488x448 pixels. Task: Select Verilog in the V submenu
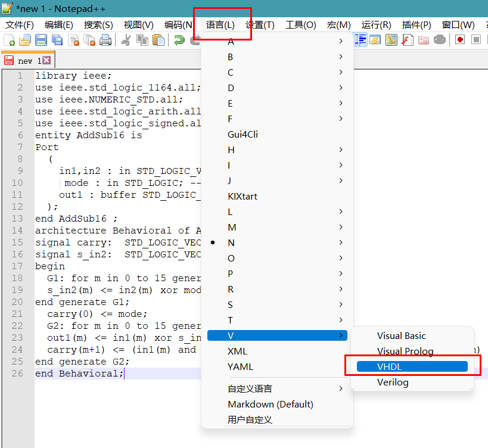(x=412, y=382)
